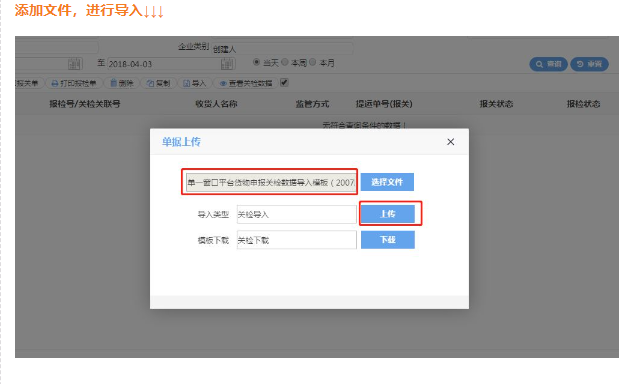Open the 导入类型 combo box showing 关检导入
Viewport: 633px width, 384px height.
(297, 214)
